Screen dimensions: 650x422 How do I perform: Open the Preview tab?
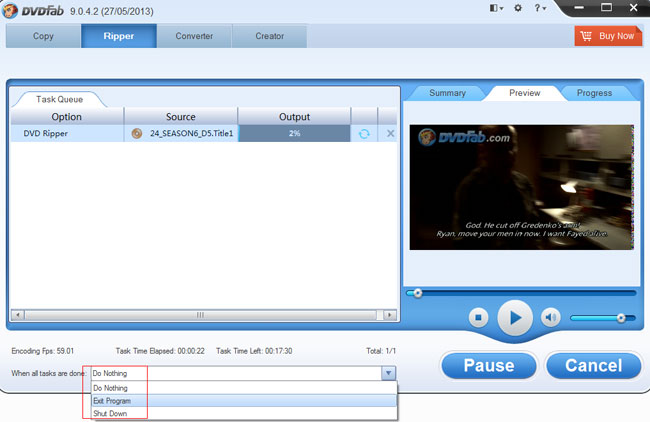(x=524, y=93)
